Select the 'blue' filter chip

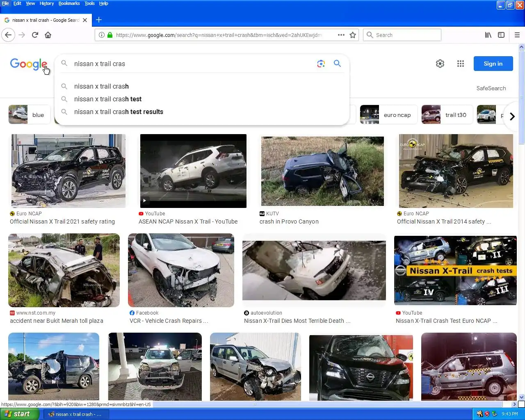pyautogui.click(x=29, y=115)
